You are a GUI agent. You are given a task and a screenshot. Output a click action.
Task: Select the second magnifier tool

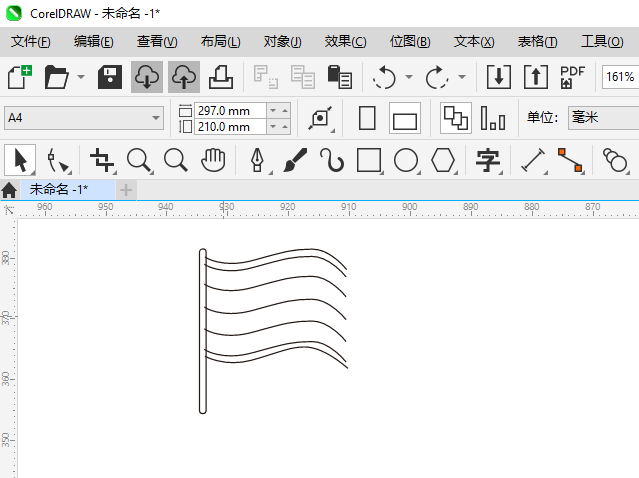[176, 160]
